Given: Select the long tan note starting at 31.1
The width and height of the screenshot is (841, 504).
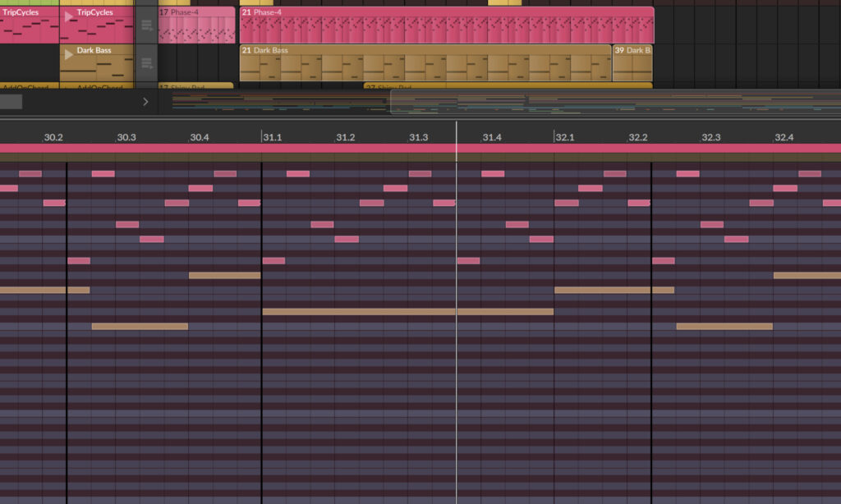Looking at the screenshot, I should tap(407, 312).
